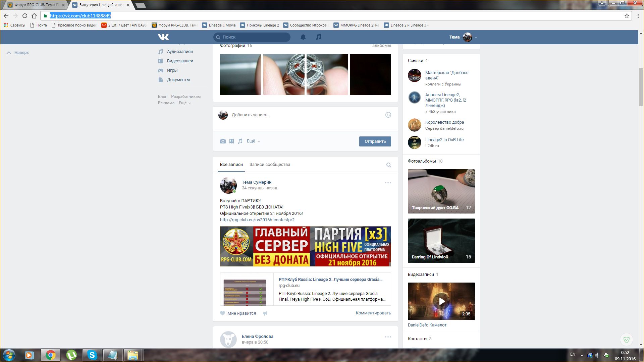
Task: Click the VK Поиск search field
Action: click(x=252, y=37)
